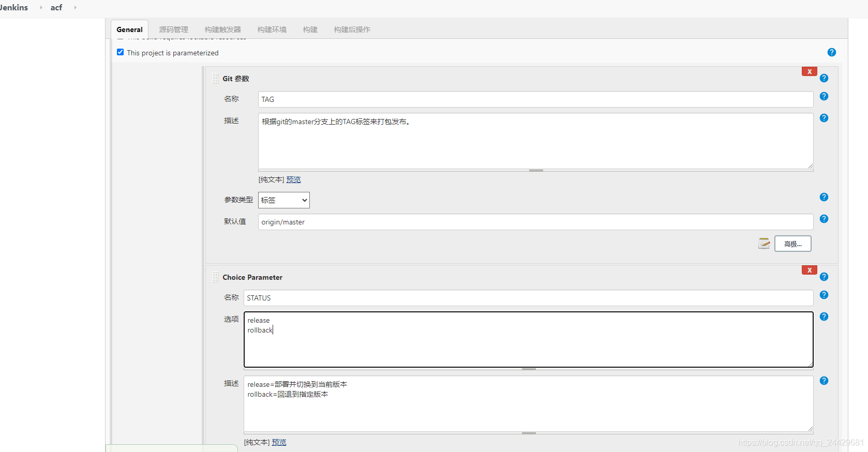Click the '默认值' label
The image size is (868, 452).
(235, 221)
